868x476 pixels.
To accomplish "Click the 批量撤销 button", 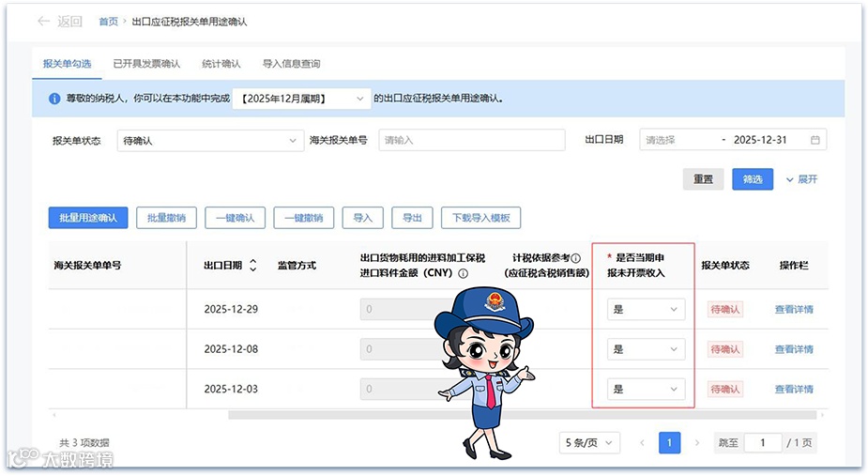I will [x=167, y=218].
